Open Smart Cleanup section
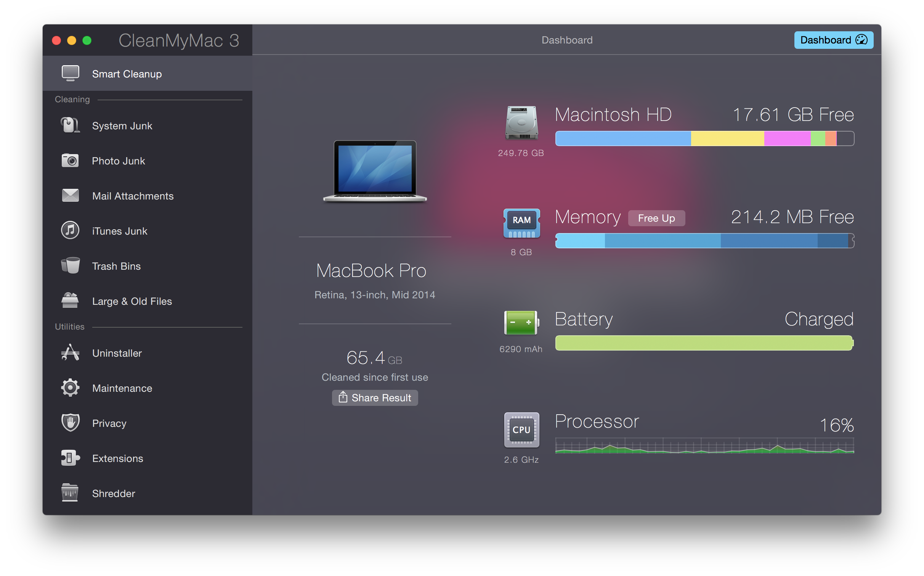The height and width of the screenshot is (576, 924). (147, 73)
